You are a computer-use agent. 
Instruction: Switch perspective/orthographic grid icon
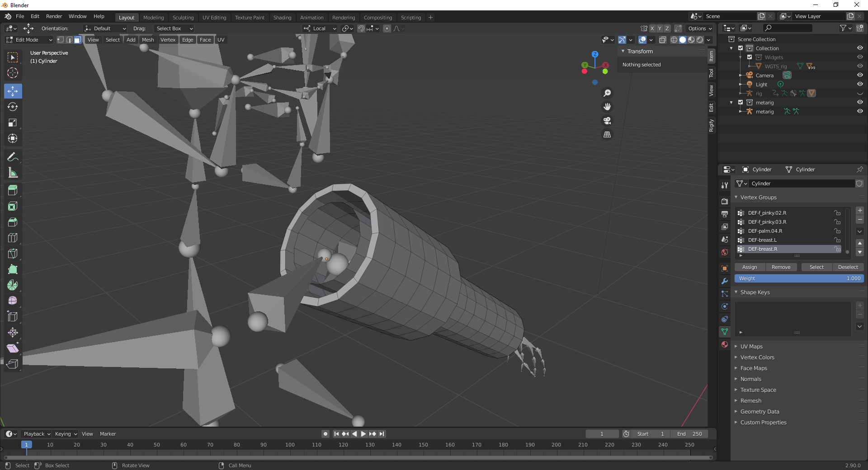point(607,135)
